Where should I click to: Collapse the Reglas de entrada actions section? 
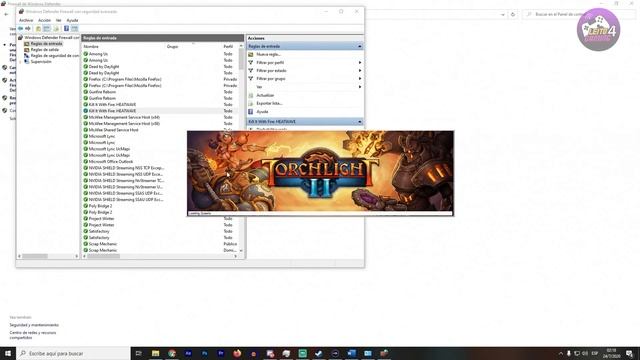click(x=360, y=47)
